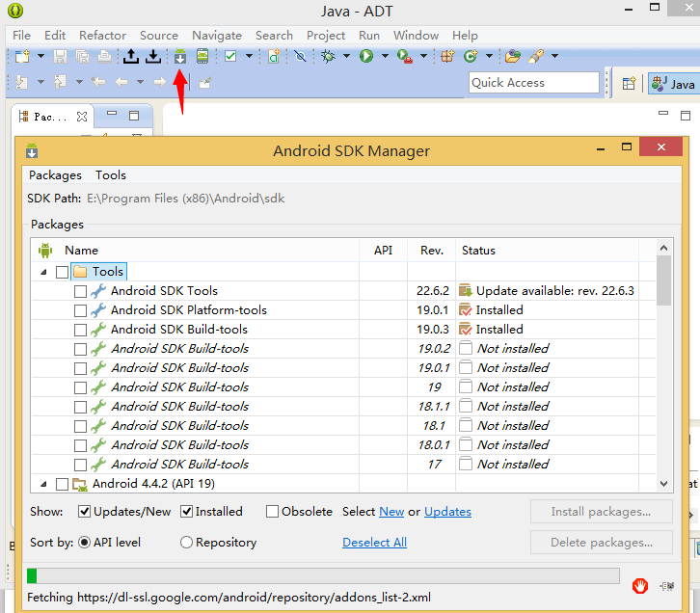Click the Search flashlight toolbar icon

536,56
